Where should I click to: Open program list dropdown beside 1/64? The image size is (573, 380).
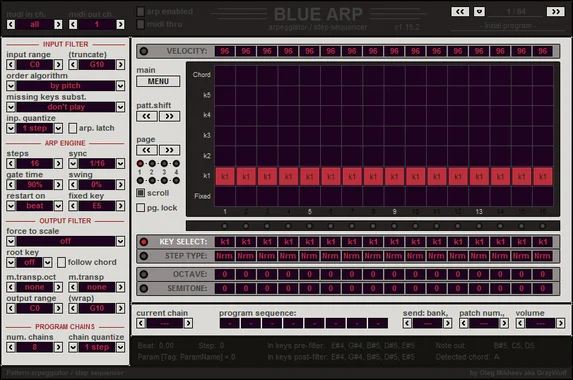point(479,12)
